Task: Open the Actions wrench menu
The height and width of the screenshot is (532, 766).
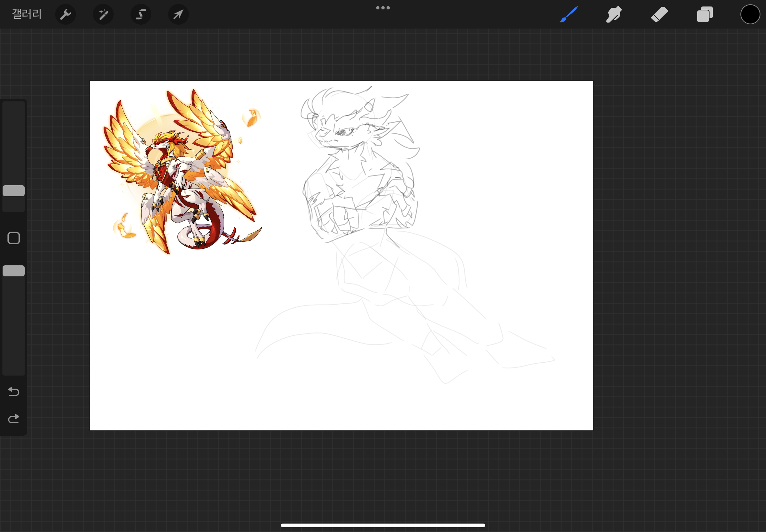Action: [65, 14]
